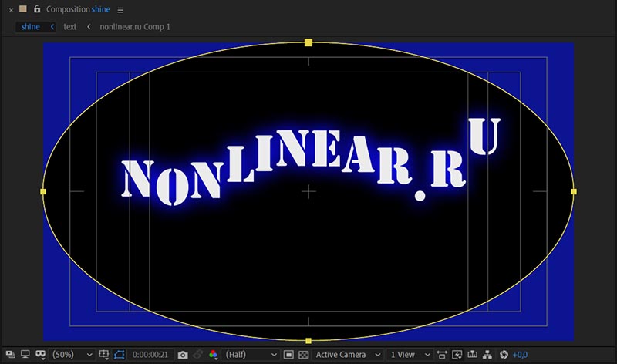Click the arrow before nonlinear.ru Comp 1
617x364 pixels.
point(89,27)
